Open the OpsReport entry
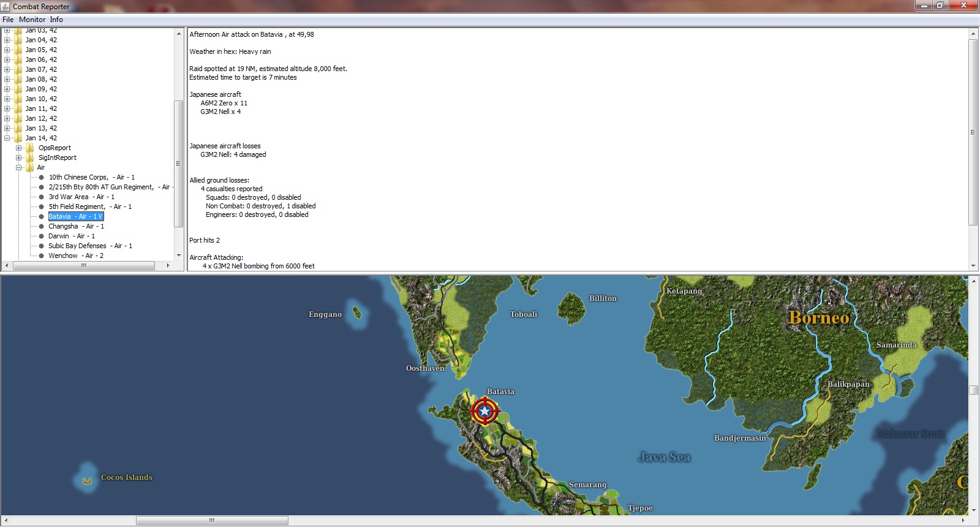The width and height of the screenshot is (980, 527). coord(55,148)
